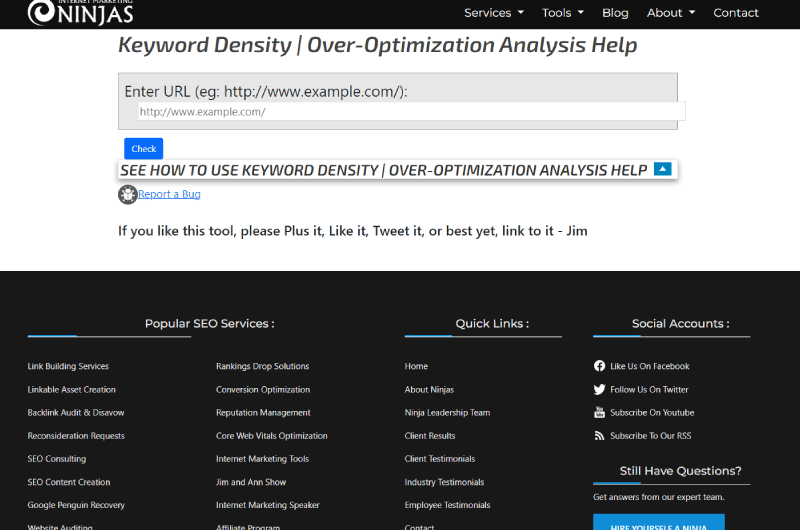Click the Twitter bird icon
800x530 pixels.
[599, 390]
